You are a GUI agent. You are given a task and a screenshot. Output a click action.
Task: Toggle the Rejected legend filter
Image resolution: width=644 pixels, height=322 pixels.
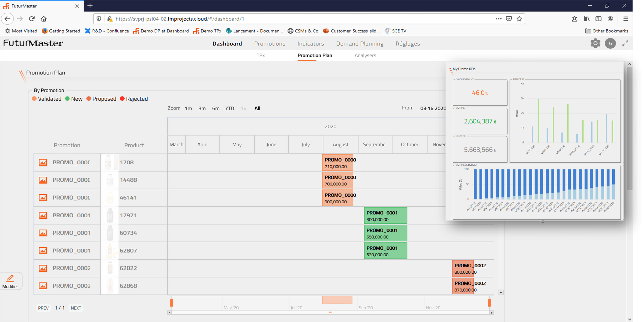(x=134, y=99)
